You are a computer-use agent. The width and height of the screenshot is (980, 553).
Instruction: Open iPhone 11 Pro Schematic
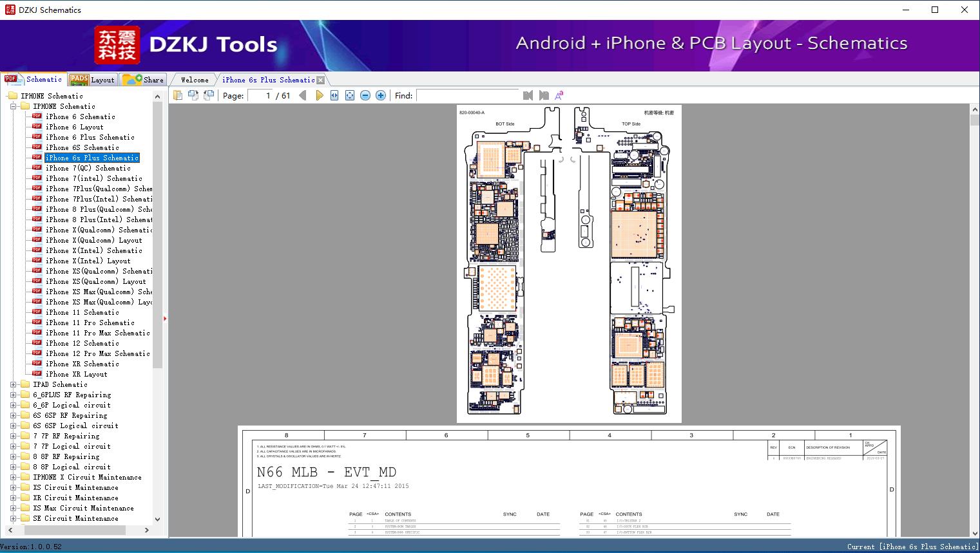[90, 323]
